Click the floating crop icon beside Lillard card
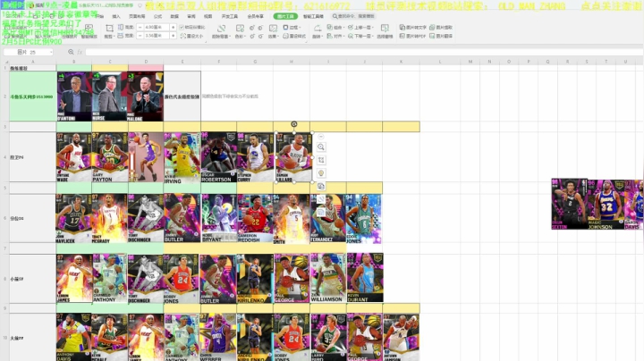This screenshot has height=361, width=644. [321, 160]
